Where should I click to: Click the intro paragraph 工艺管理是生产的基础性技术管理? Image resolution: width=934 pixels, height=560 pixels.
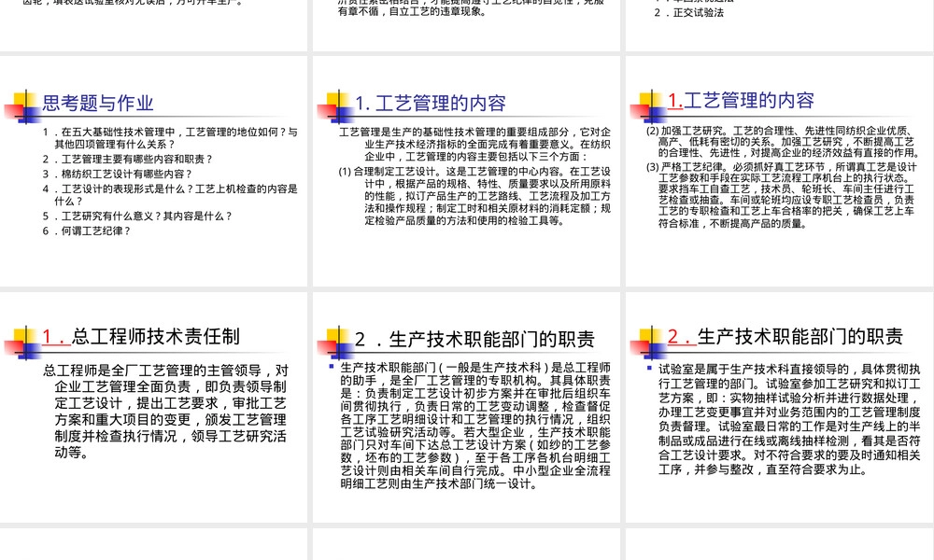[474, 144]
